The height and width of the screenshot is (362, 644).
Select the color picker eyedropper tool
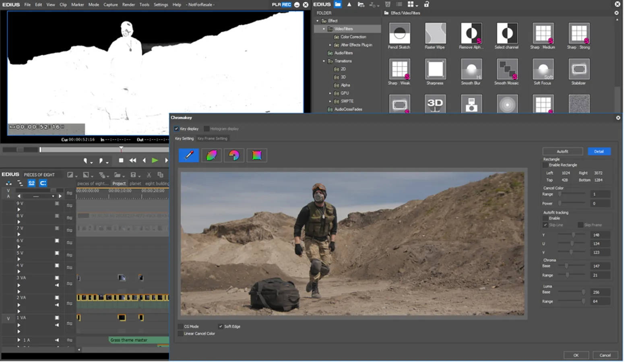coord(189,155)
